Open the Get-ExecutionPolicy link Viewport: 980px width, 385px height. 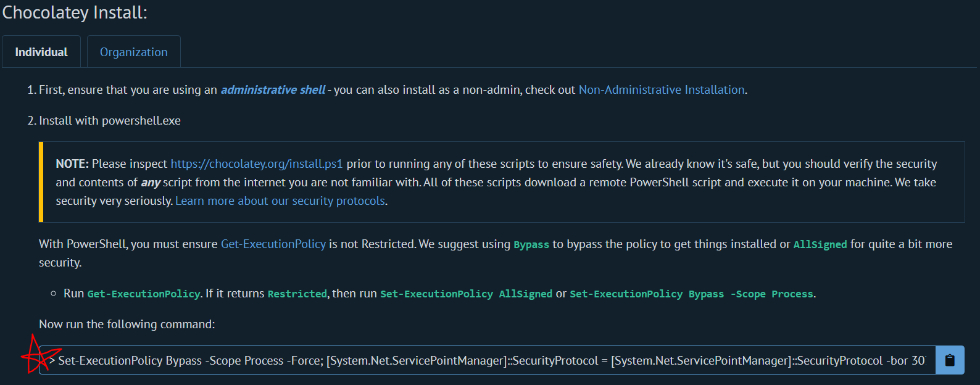(x=273, y=244)
